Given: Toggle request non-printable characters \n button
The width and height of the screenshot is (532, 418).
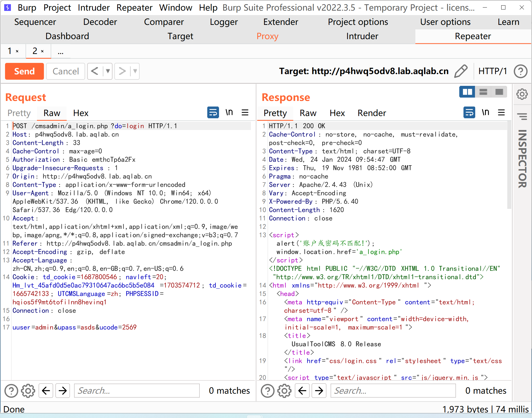Looking at the screenshot, I should [x=229, y=113].
